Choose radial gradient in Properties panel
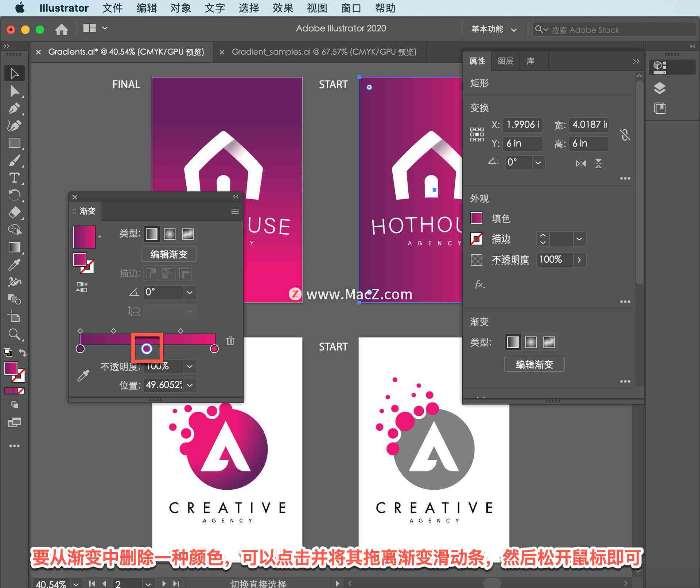The height and width of the screenshot is (588, 700). click(531, 342)
